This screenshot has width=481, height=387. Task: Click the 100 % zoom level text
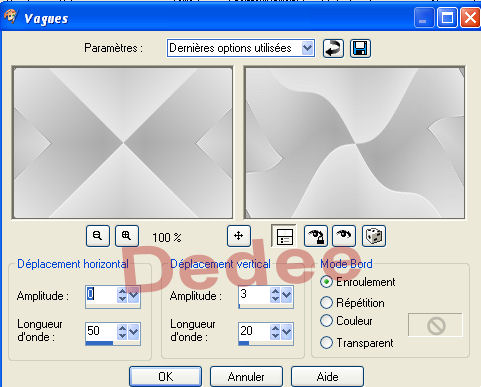tap(167, 237)
